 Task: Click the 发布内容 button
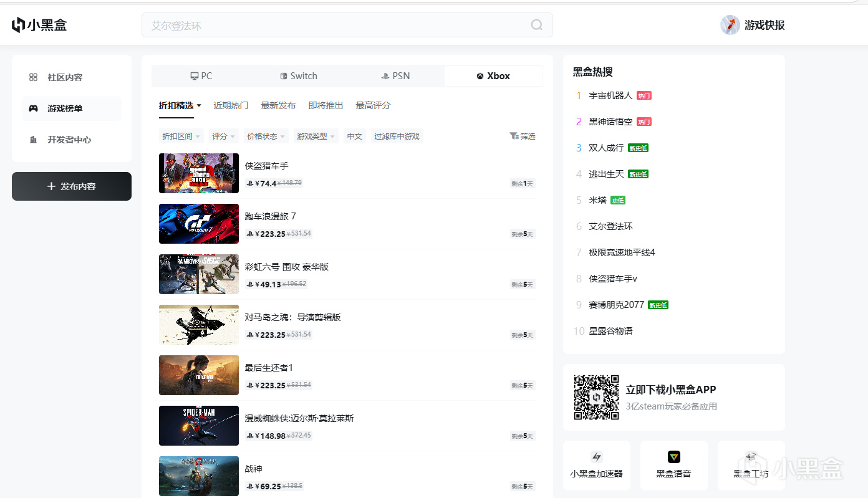click(72, 186)
